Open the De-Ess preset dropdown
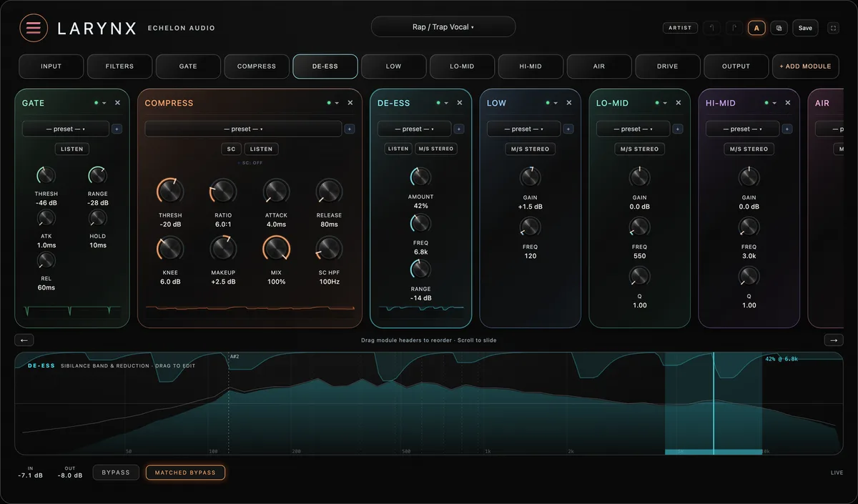The image size is (858, 504). coord(415,129)
